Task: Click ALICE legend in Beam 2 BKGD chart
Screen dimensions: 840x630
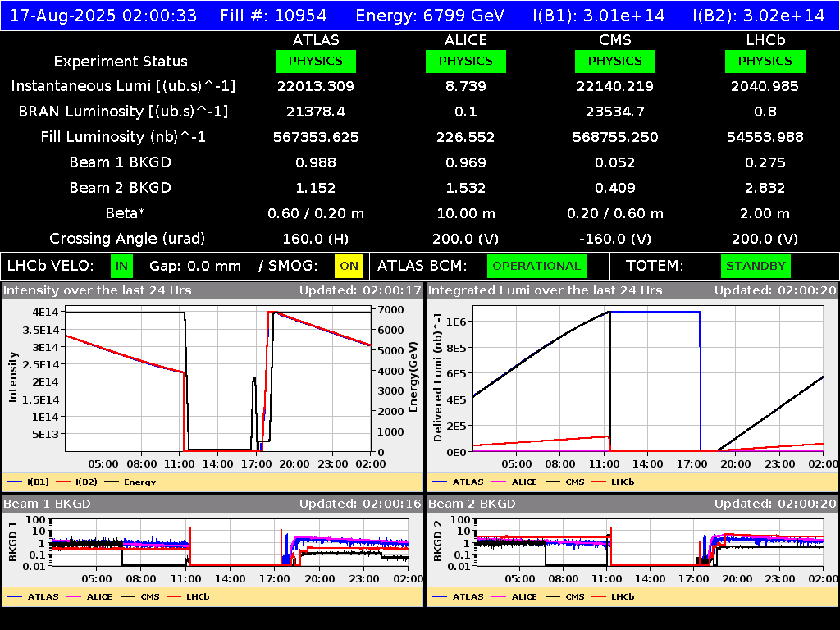Action: pos(514,596)
